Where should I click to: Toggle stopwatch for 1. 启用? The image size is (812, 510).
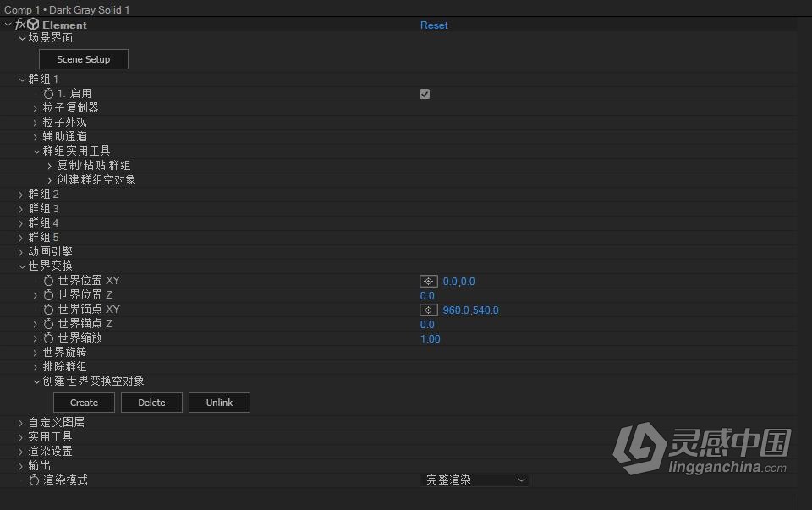click(49, 94)
